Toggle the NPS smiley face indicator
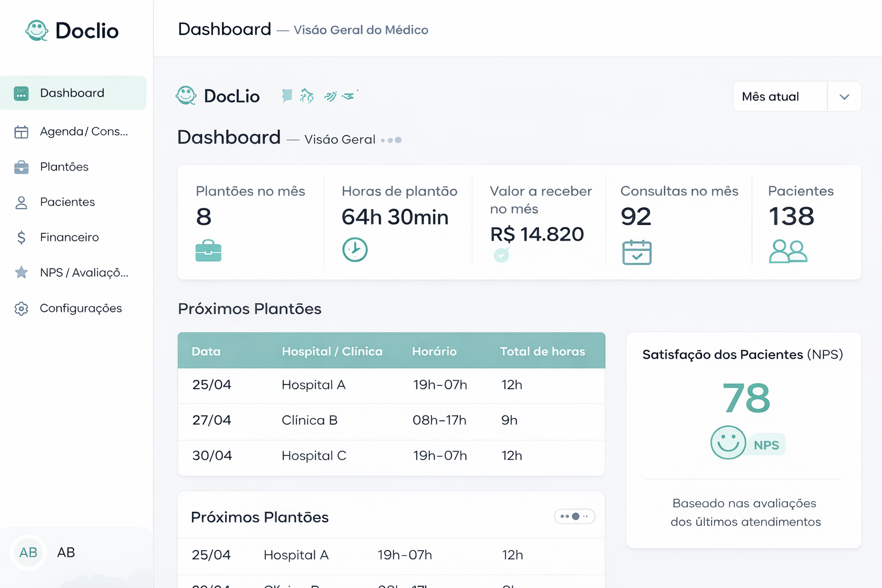 (728, 443)
